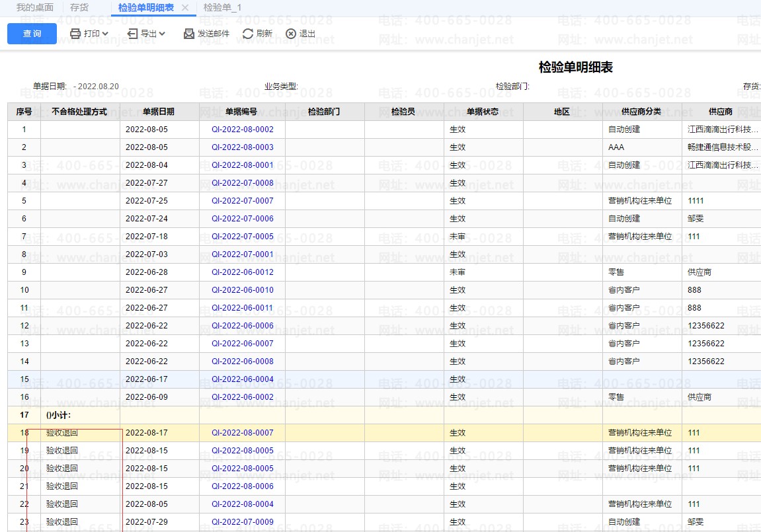The width and height of the screenshot is (761, 532).
Task: Click the export icon in toolbar
Action: [132, 34]
